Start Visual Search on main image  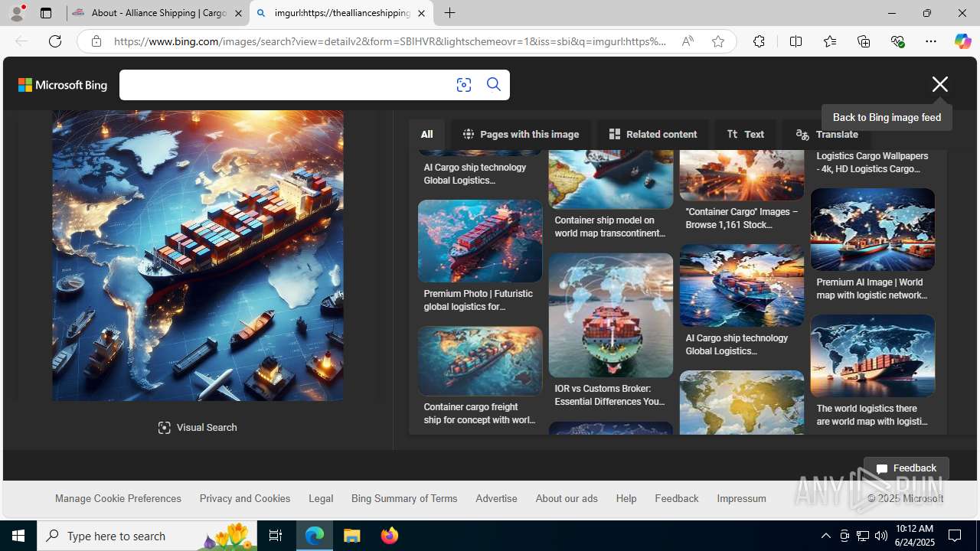[x=198, y=427]
